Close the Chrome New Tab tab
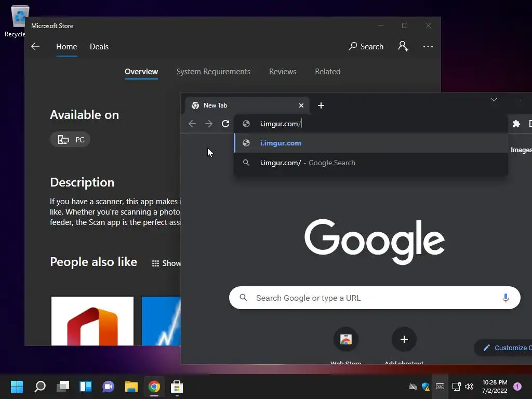Screen dimensions: 532x399 (x=301, y=105)
